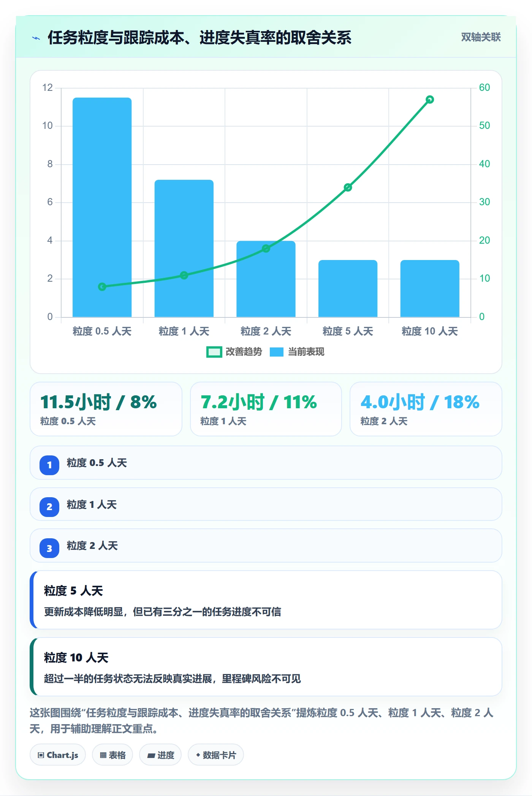Click the icon in the Chart.js tag
This screenshot has height=796, width=532.
(41, 755)
